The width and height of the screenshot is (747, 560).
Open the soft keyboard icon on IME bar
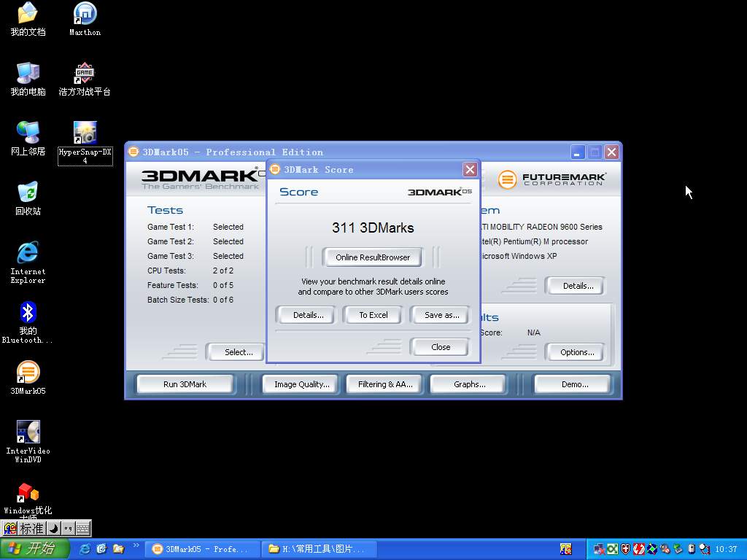coord(82,528)
